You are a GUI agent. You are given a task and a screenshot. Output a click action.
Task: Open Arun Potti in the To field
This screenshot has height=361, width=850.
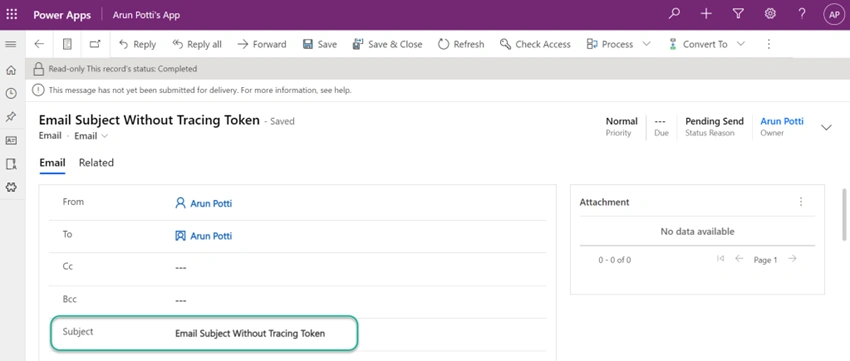tap(211, 236)
